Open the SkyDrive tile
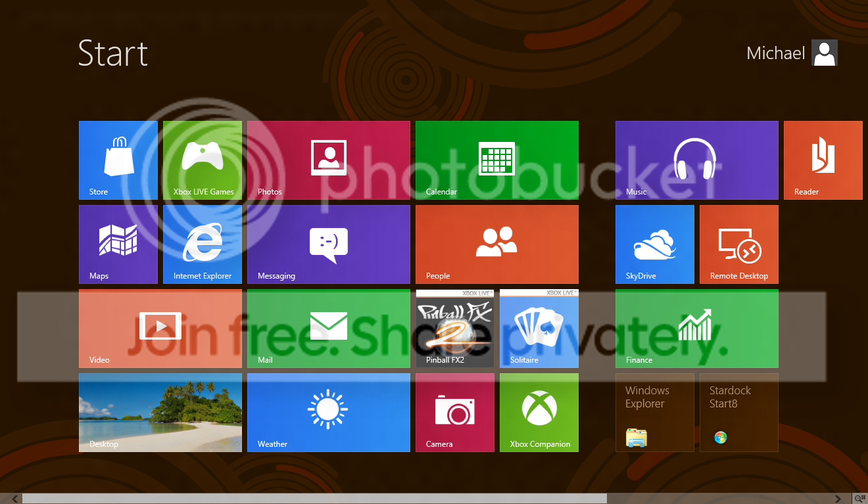The image size is (868, 504). (655, 244)
